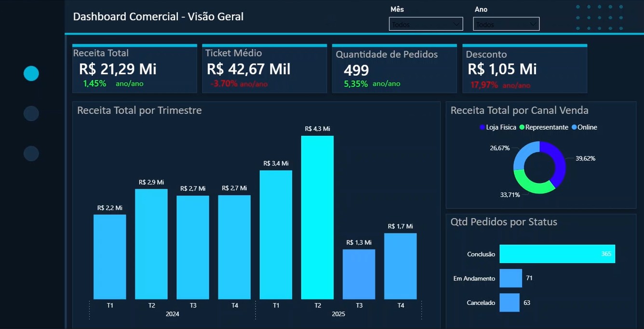Click the 1,45% ano/ano growth indicator
Image resolution: width=644 pixels, height=329 pixels.
(113, 83)
